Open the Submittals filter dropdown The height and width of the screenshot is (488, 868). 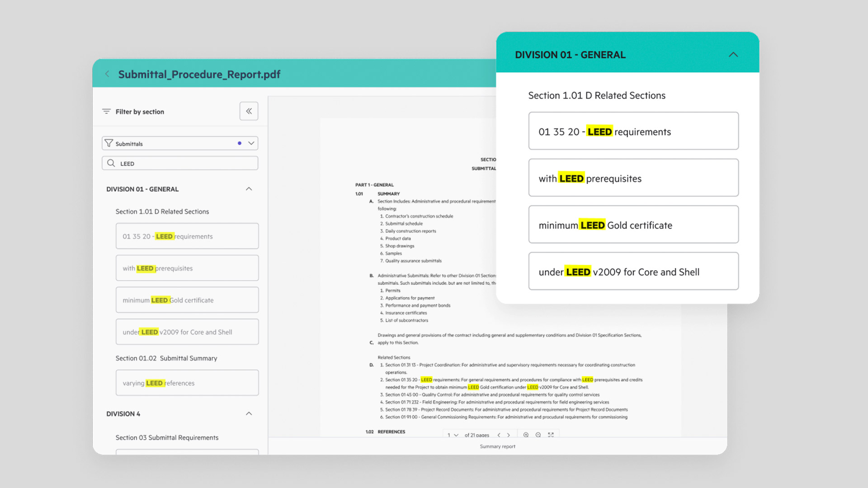pos(251,143)
